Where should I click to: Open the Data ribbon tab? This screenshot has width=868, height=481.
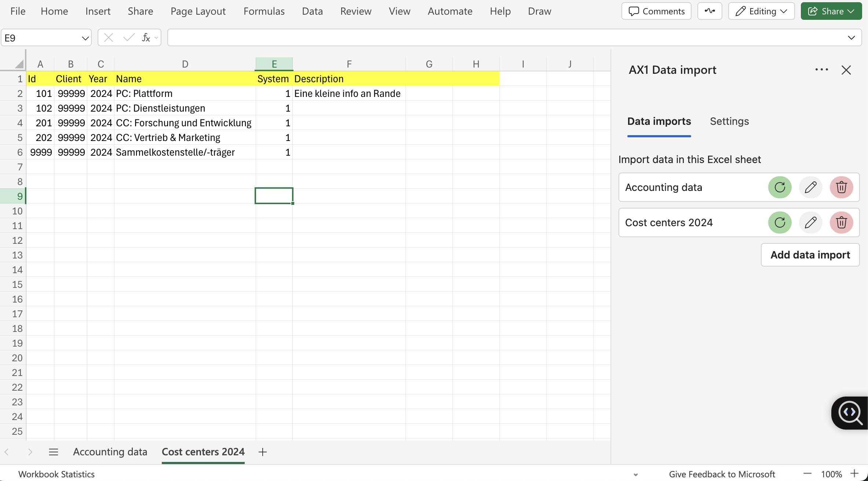312,11
